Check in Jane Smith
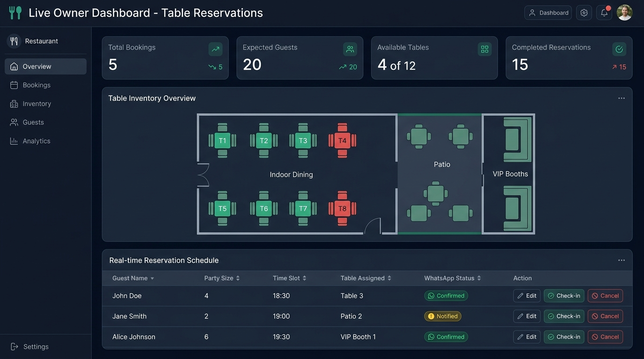The width and height of the screenshot is (644, 359). pyautogui.click(x=564, y=316)
